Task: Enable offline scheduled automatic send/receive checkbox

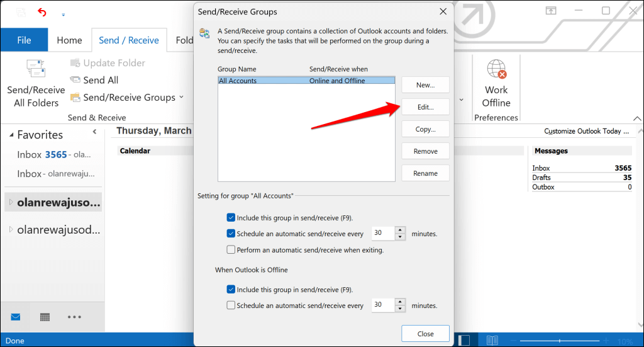Action: [x=231, y=305]
